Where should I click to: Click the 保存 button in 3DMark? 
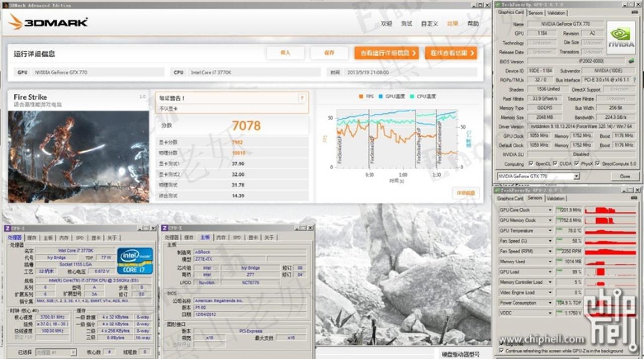click(330, 53)
